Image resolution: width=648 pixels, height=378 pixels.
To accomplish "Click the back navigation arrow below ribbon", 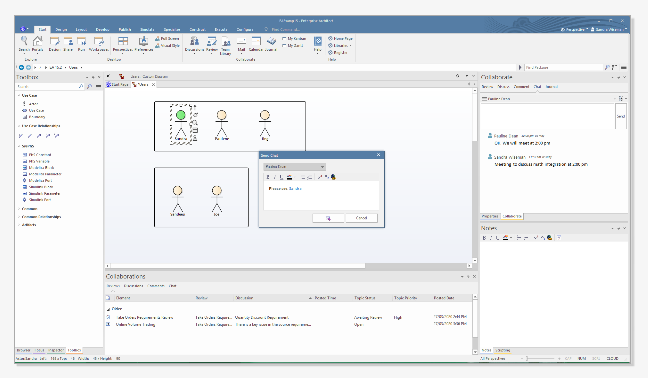I will pos(21,67).
